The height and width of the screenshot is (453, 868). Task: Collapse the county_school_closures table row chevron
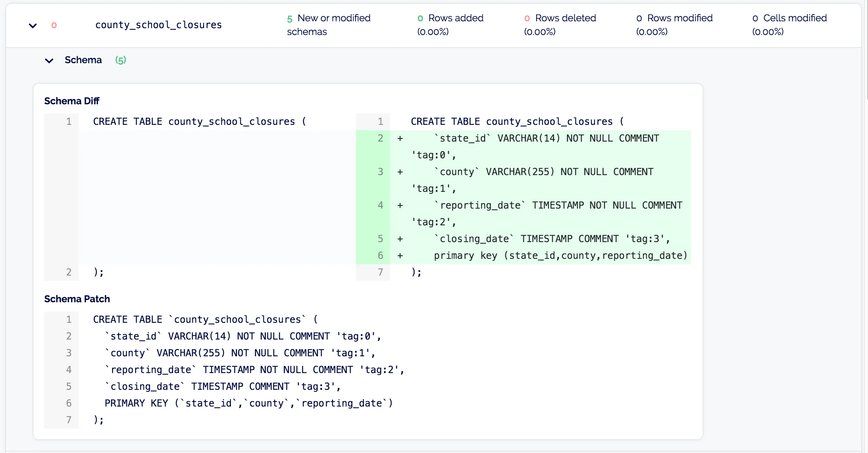[33, 26]
